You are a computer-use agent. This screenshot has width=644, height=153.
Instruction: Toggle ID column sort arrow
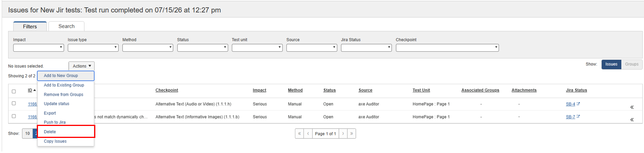click(x=34, y=90)
